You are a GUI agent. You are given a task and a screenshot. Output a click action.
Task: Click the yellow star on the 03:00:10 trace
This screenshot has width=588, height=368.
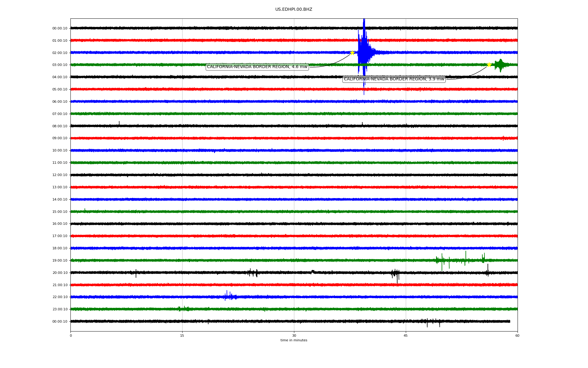[x=489, y=65]
